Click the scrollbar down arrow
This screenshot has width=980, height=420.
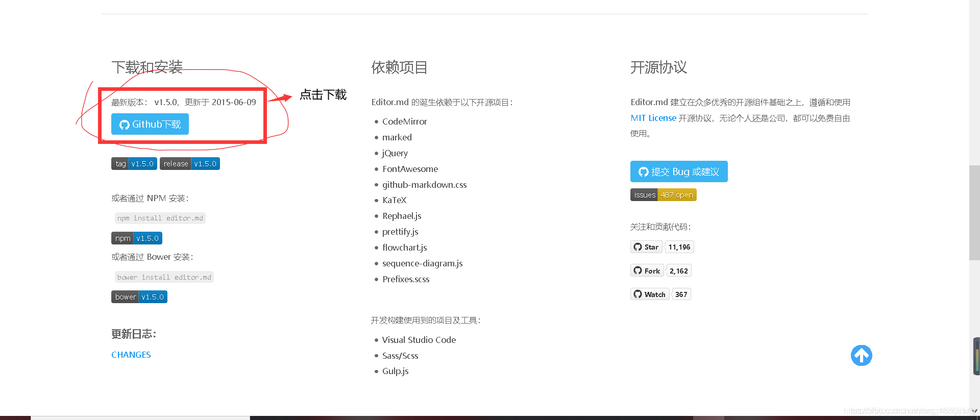[974, 411]
